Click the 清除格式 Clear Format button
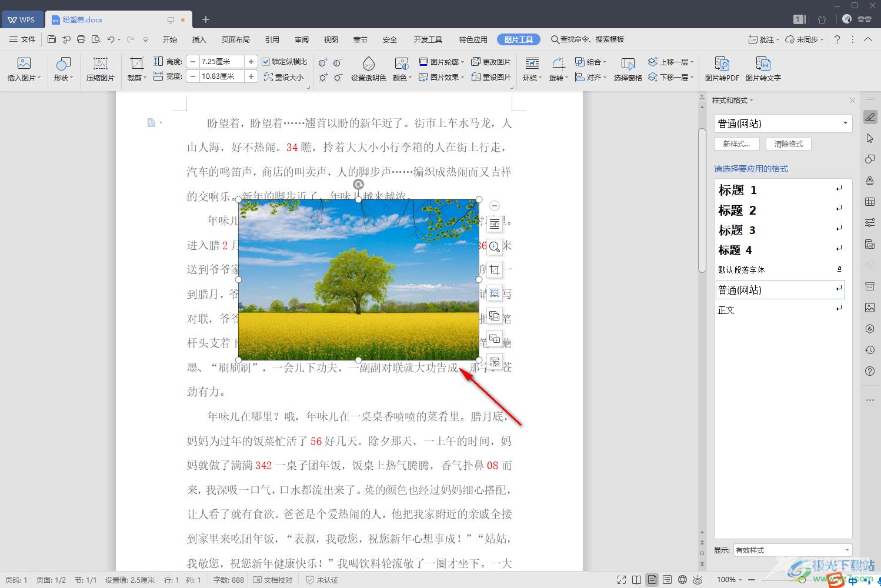 click(789, 143)
